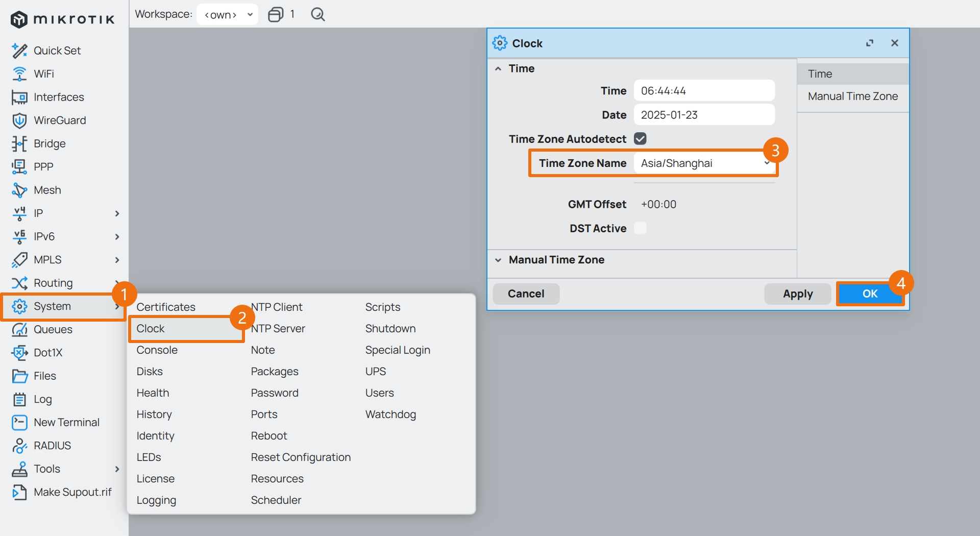This screenshot has height=536, width=980.
Task: Click the Bridge icon in sidebar
Action: pyautogui.click(x=19, y=143)
